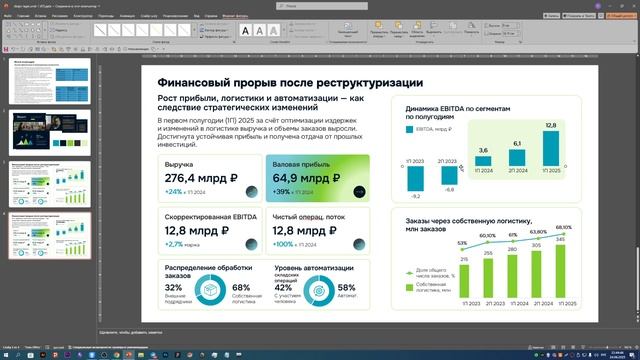Screen dimensions: 640x360
Task: Click the Выручка 276,4 млрд ₽ value
Action: coord(201,178)
